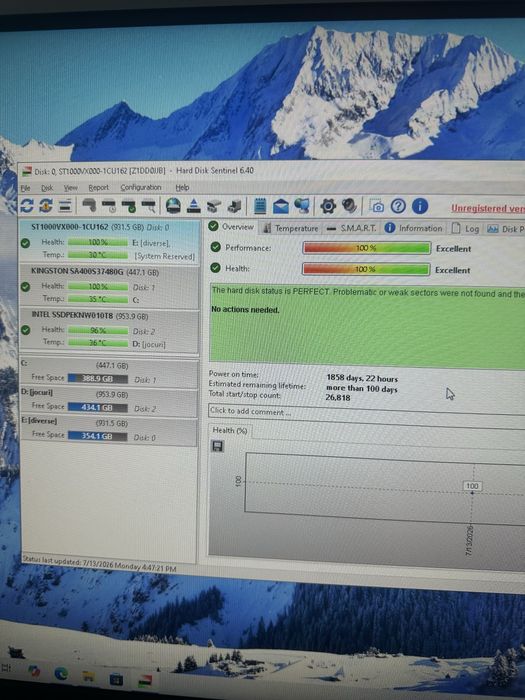525x700 pixels.
Task: Click the blue help question mark icon
Action: (398, 206)
